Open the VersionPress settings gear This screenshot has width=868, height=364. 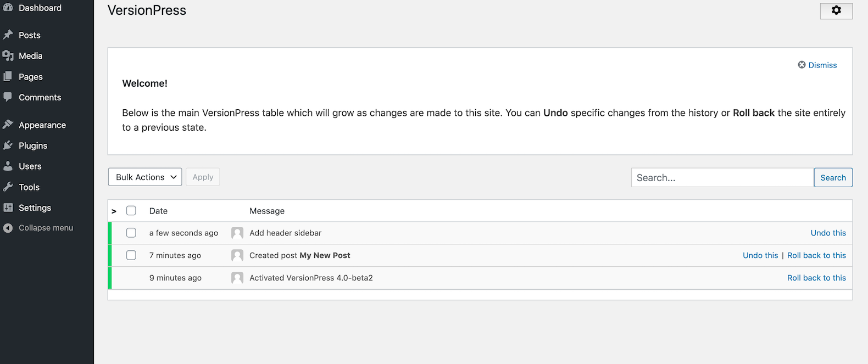pos(836,10)
